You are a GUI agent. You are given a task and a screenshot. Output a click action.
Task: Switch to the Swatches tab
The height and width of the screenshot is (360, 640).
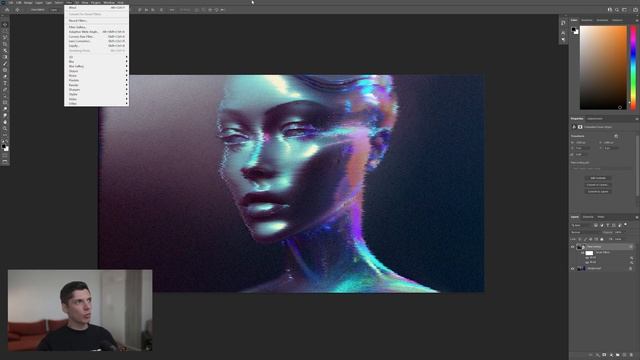pyautogui.click(x=587, y=20)
